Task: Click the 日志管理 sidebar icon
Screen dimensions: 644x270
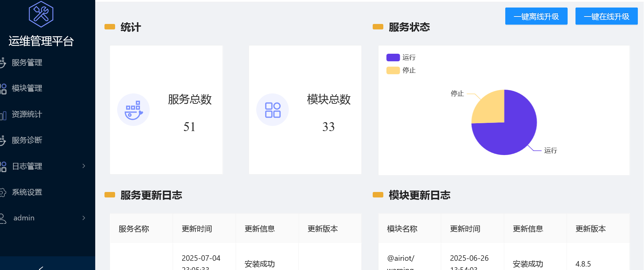Action: 3,167
